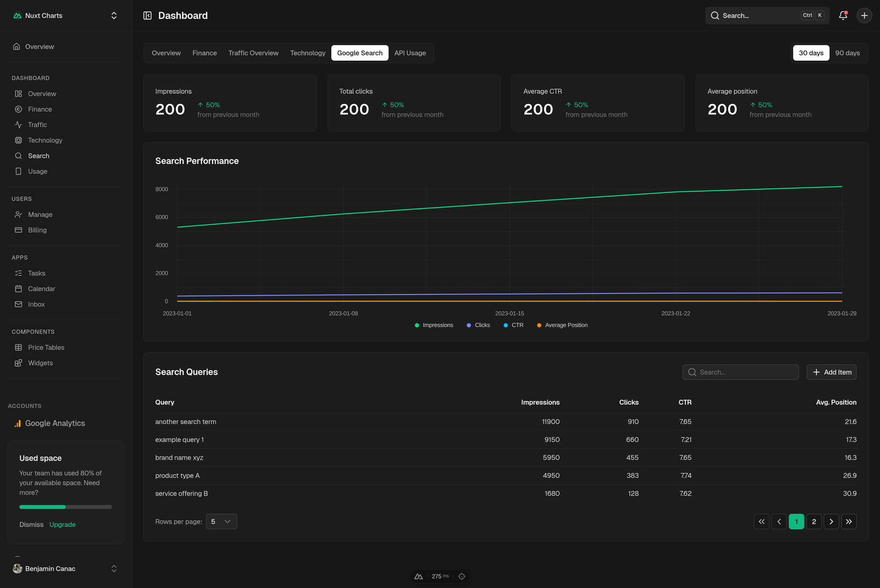Click the Add Item button

pyautogui.click(x=831, y=372)
